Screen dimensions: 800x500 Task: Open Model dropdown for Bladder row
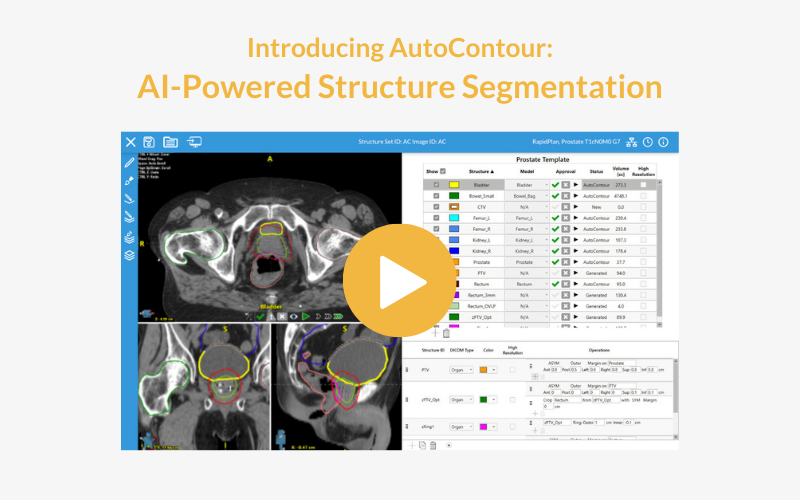528,185
